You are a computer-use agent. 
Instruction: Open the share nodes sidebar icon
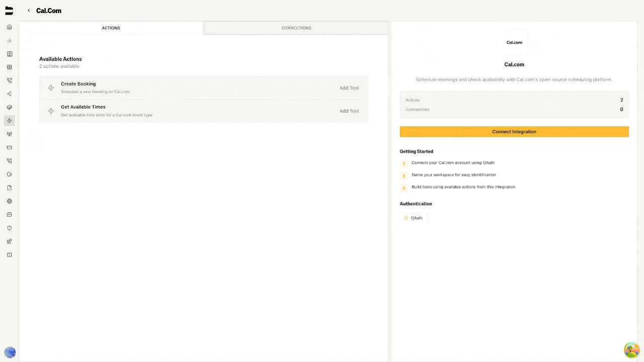click(9, 94)
